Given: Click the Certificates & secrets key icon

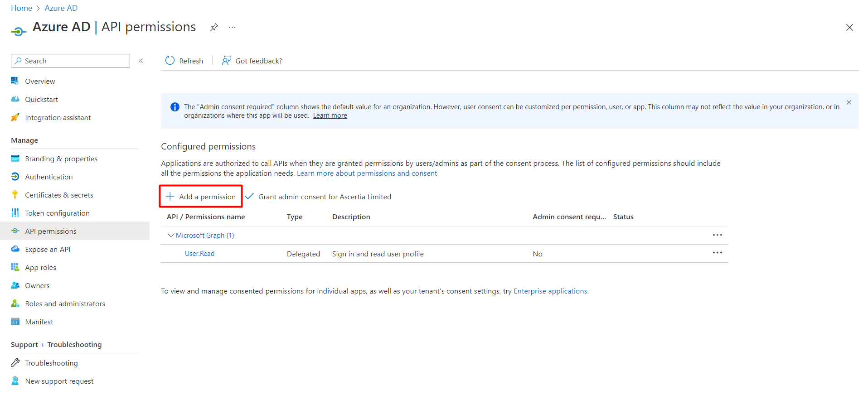Looking at the screenshot, I should (15, 195).
